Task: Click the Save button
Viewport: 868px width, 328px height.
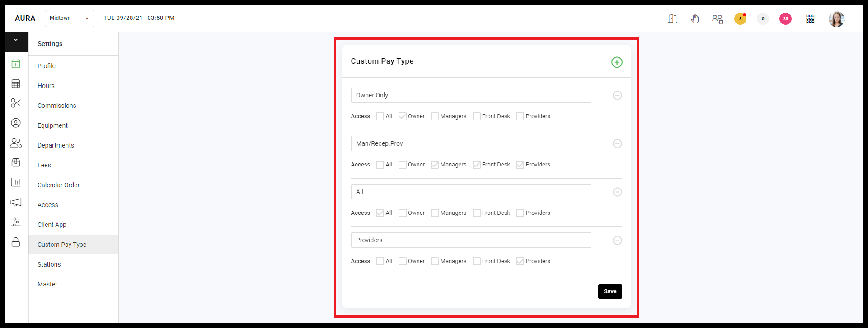Action: point(610,291)
